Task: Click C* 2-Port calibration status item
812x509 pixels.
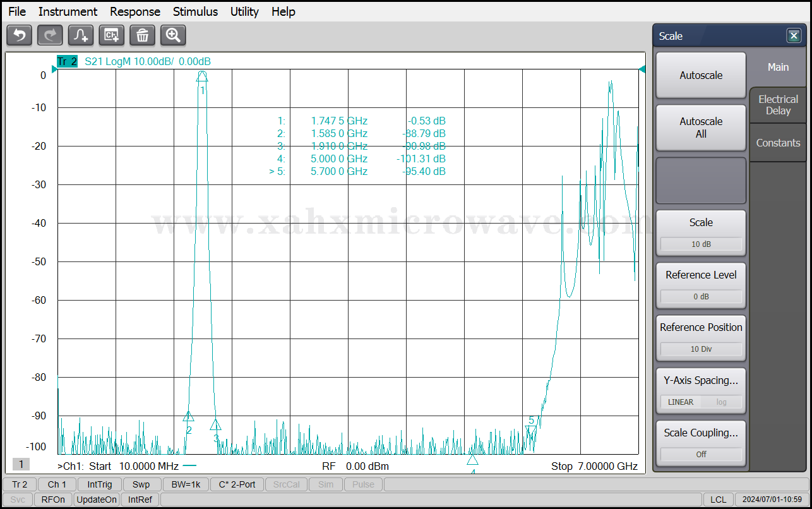Action: click(237, 484)
